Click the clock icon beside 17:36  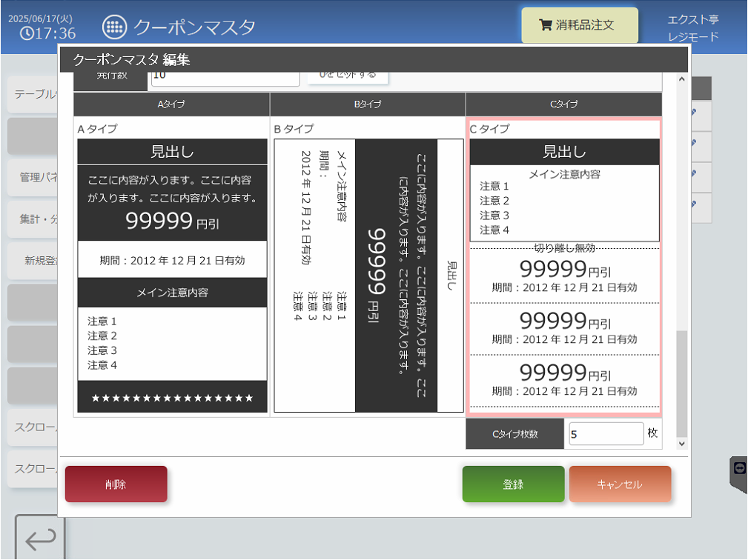(x=27, y=33)
